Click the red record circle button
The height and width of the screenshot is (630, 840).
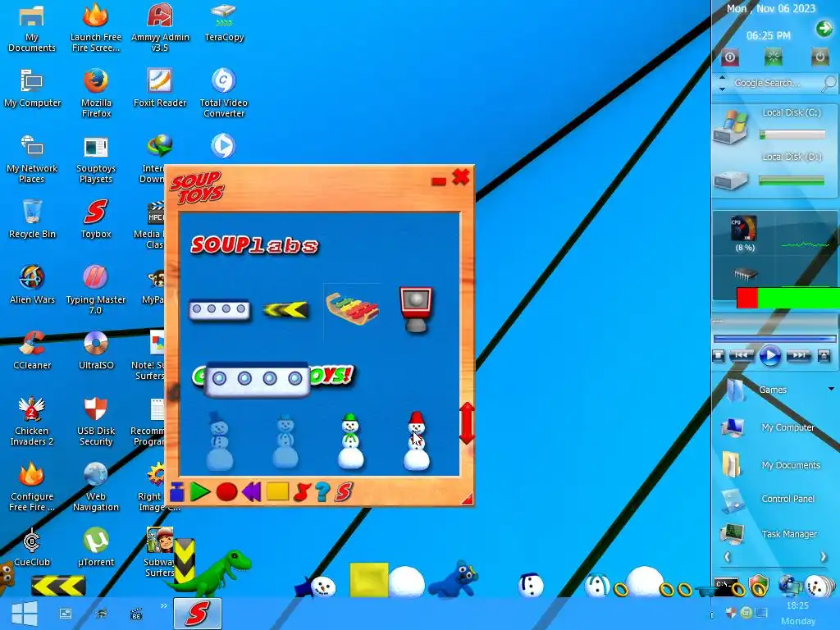[226, 492]
